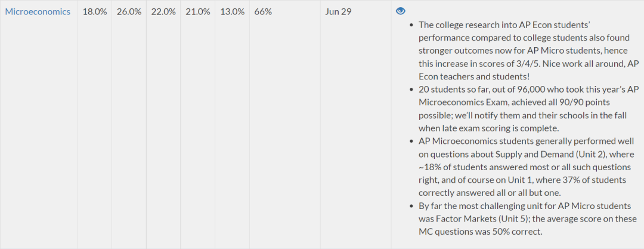The image size is (644, 249).
Task: Select the 18.0% score cell
Action: tap(95, 12)
